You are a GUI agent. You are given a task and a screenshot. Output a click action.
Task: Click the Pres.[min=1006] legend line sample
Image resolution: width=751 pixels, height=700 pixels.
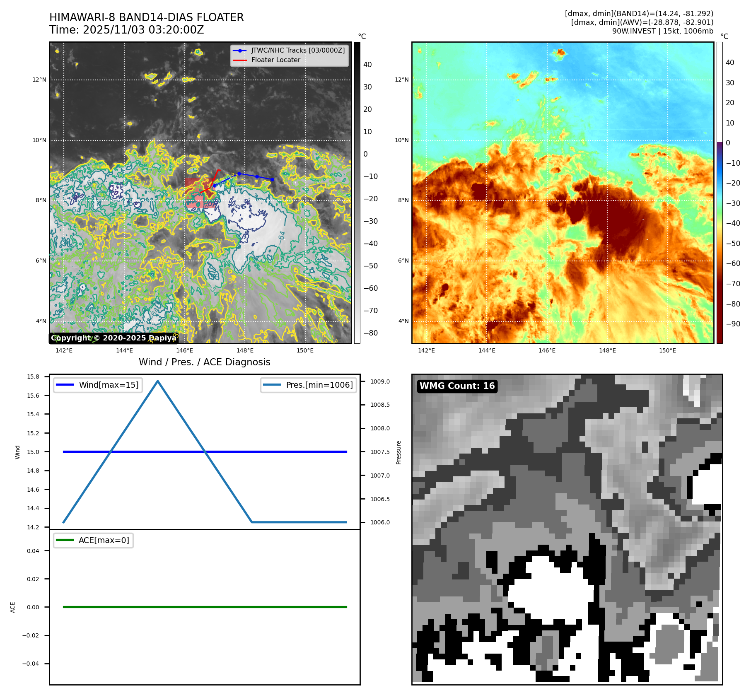(x=272, y=385)
